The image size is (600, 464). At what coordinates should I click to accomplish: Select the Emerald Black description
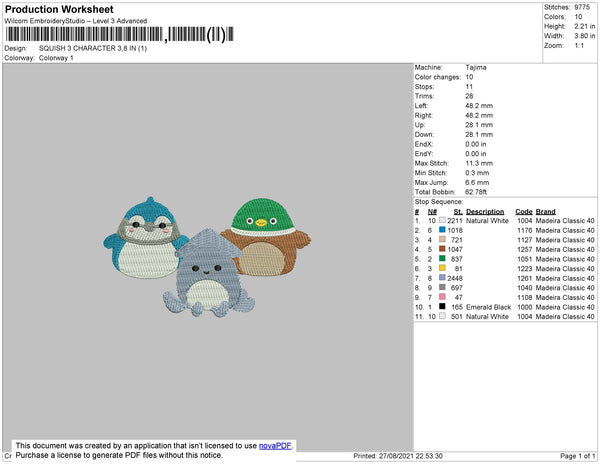point(489,307)
